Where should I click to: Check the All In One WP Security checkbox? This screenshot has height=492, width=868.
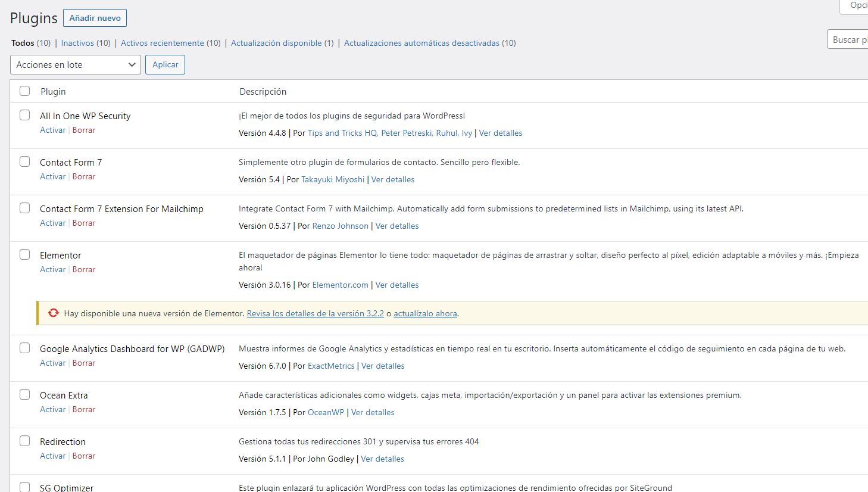[24, 115]
